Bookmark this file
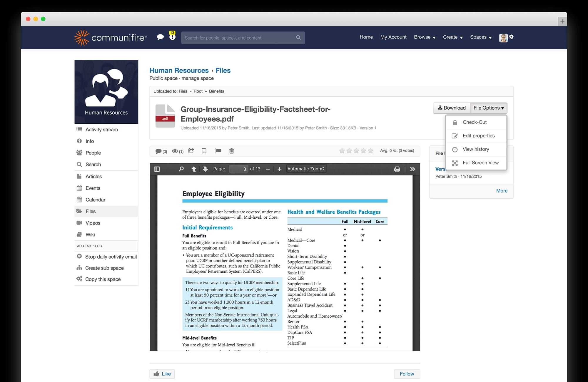588x382 pixels. point(204,151)
